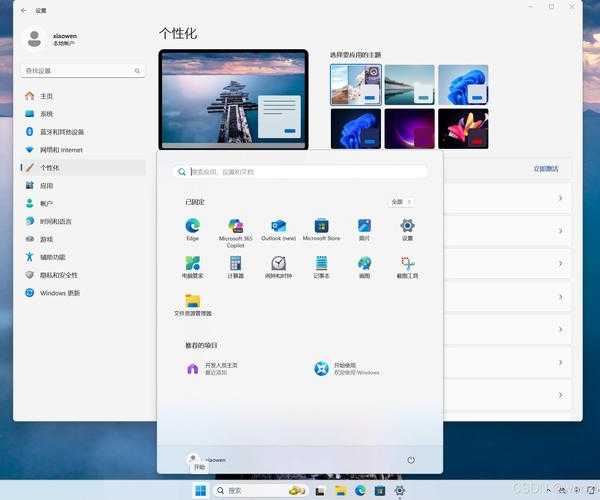Open Outlook (new) in Start menu

(x=278, y=227)
